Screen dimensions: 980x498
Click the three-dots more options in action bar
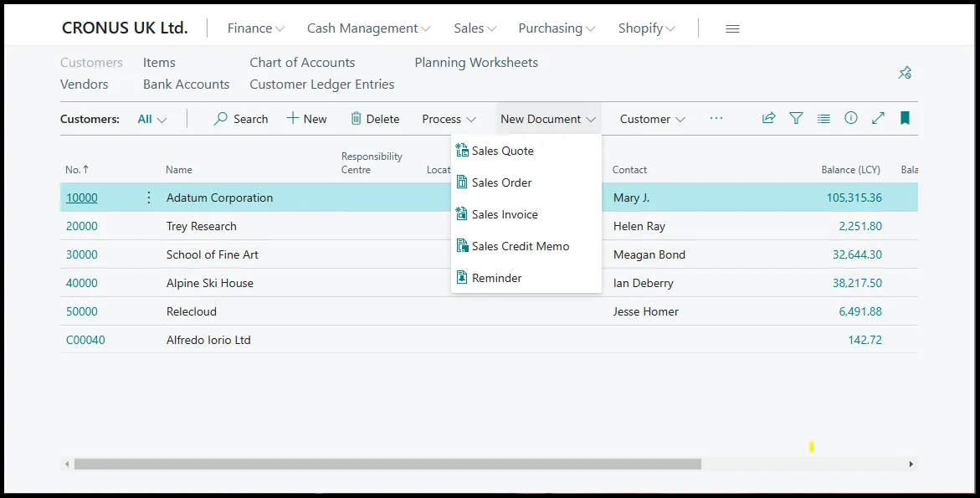click(x=716, y=118)
